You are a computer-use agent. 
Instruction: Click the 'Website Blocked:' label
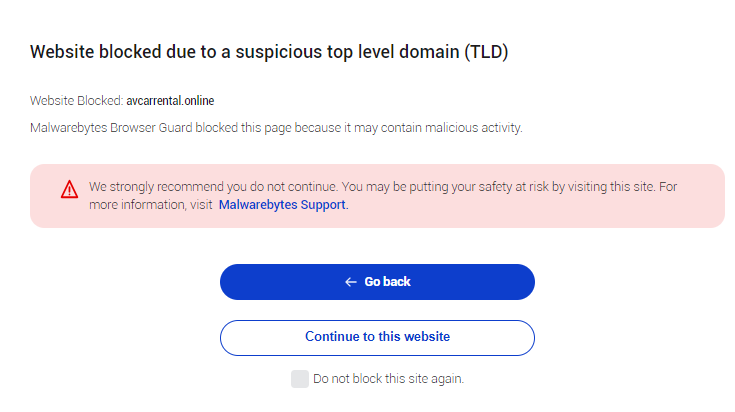(76, 101)
